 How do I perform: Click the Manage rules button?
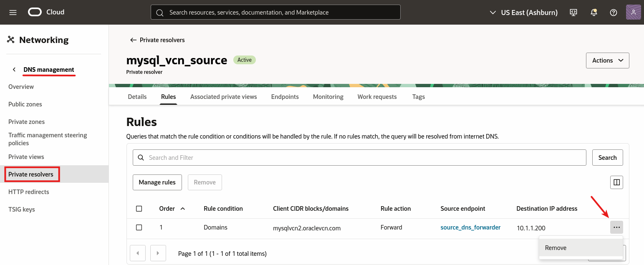click(x=157, y=182)
